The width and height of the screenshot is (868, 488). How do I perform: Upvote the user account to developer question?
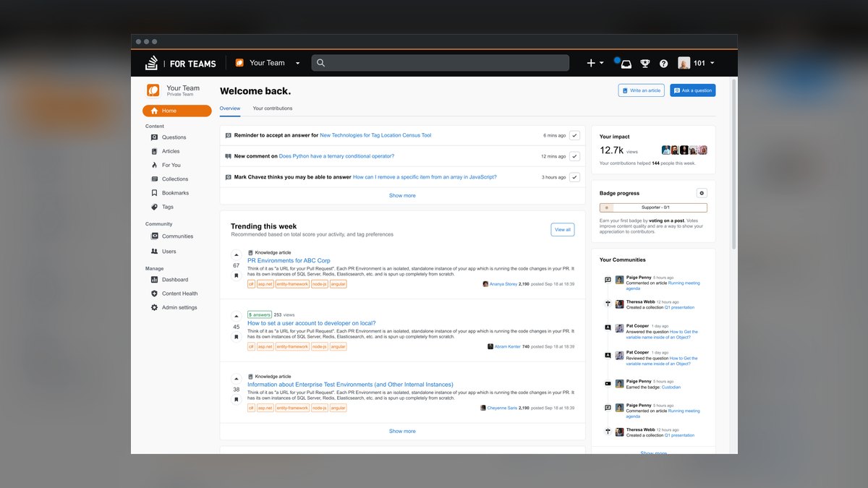click(x=236, y=316)
